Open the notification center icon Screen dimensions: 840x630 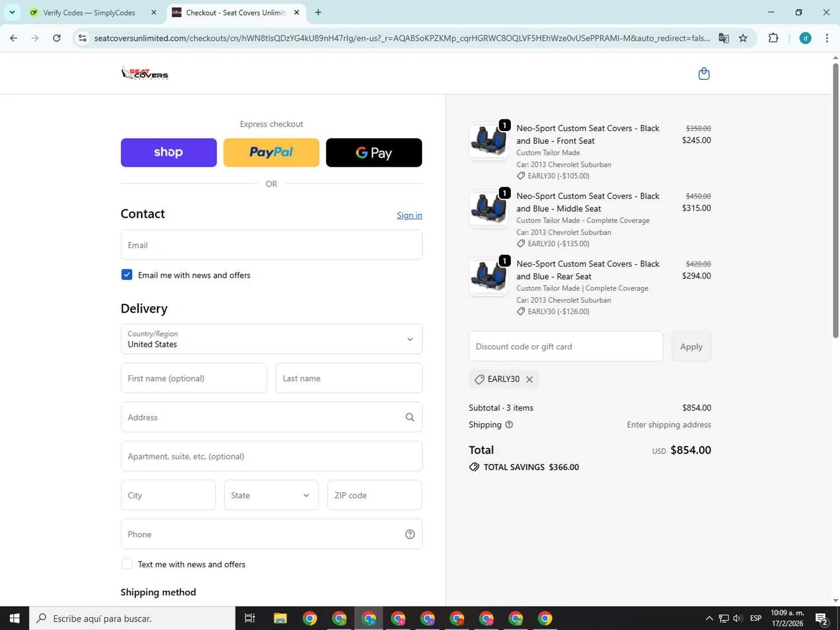tap(822, 618)
